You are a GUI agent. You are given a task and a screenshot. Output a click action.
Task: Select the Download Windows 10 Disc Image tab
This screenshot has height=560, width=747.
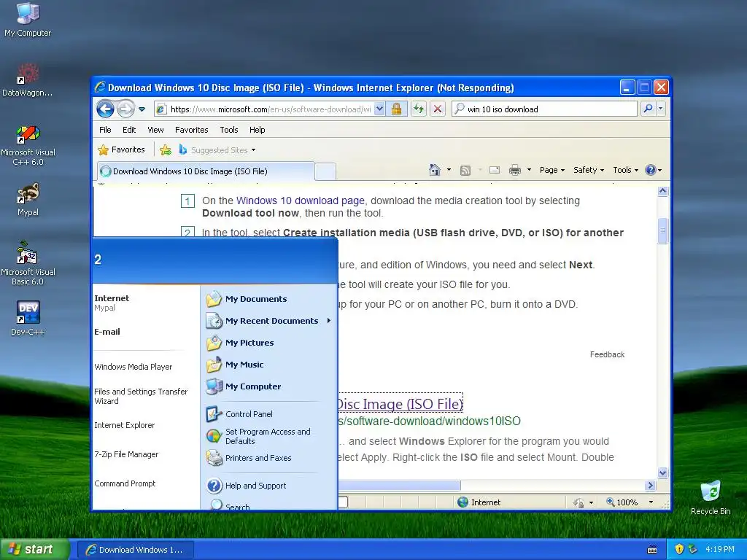pos(206,171)
